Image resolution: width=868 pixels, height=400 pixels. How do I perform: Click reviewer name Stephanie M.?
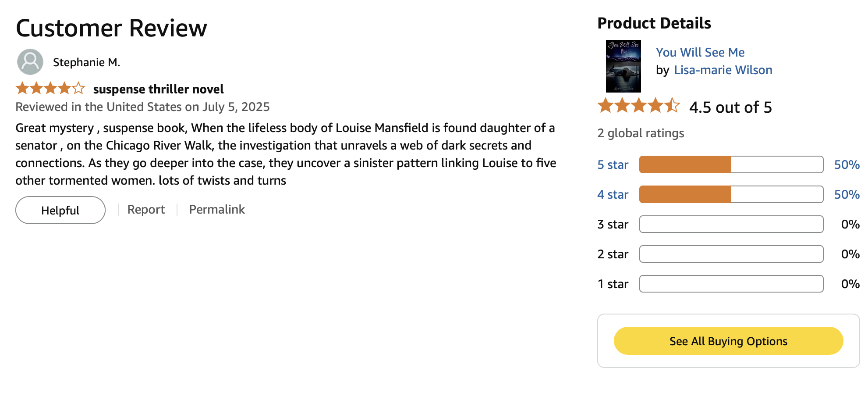pyautogui.click(x=86, y=62)
